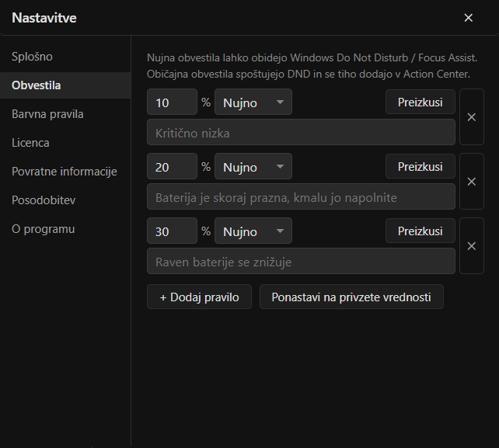Click Preizkusi for the 30% rule
The image size is (499, 448).
[x=420, y=231]
